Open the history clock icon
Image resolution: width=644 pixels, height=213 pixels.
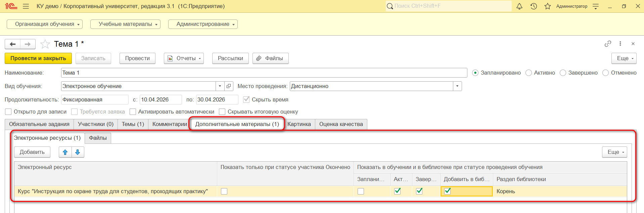[x=534, y=6]
